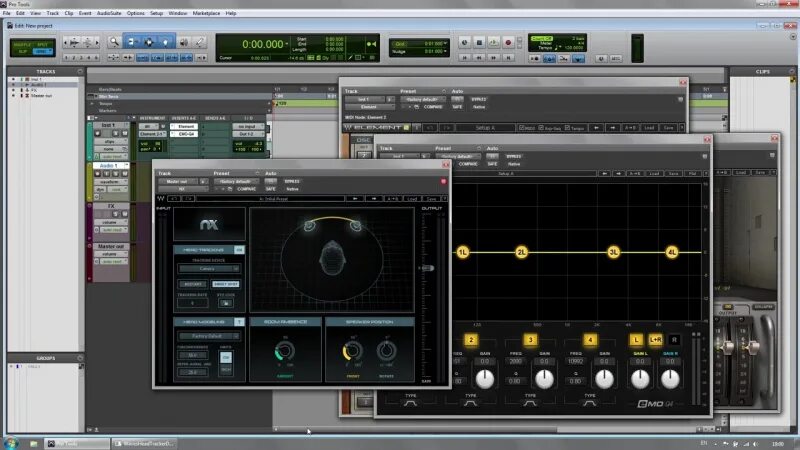The height and width of the screenshot is (450, 800).
Task: Open the AudioSuite menu
Action: tap(109, 13)
